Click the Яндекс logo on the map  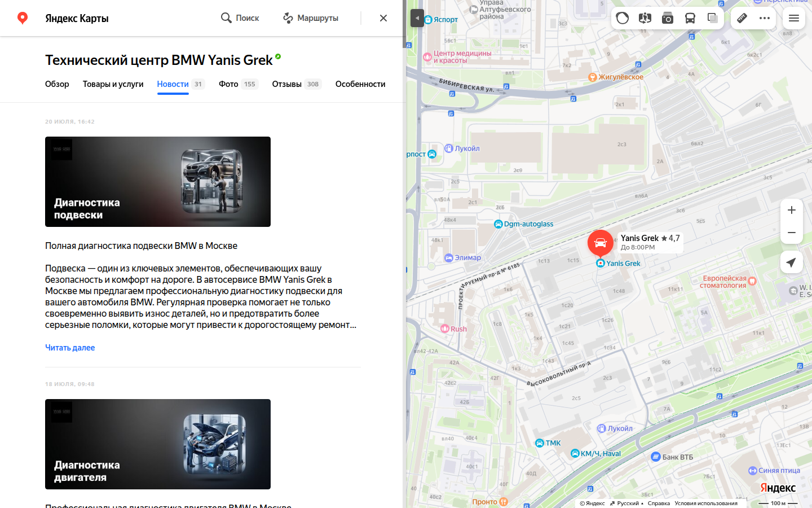[x=778, y=488]
